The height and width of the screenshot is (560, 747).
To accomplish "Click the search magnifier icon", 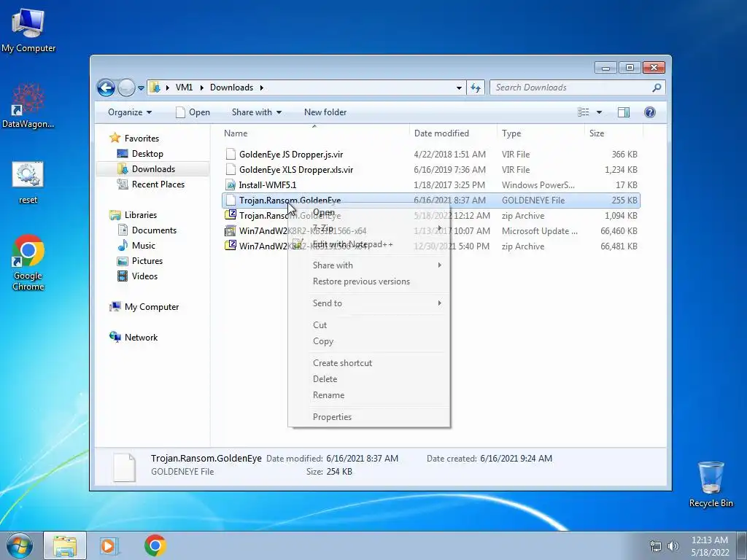I will 657,87.
